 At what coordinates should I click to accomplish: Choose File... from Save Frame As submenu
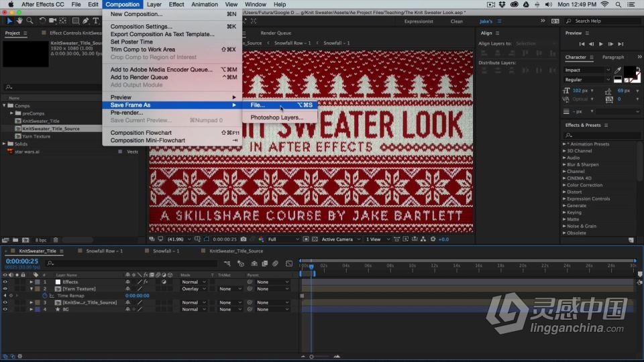coord(280,105)
